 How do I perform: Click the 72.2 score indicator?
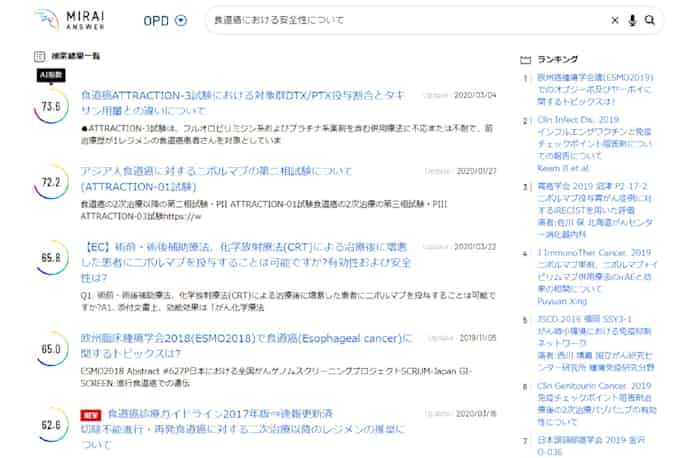point(51,183)
